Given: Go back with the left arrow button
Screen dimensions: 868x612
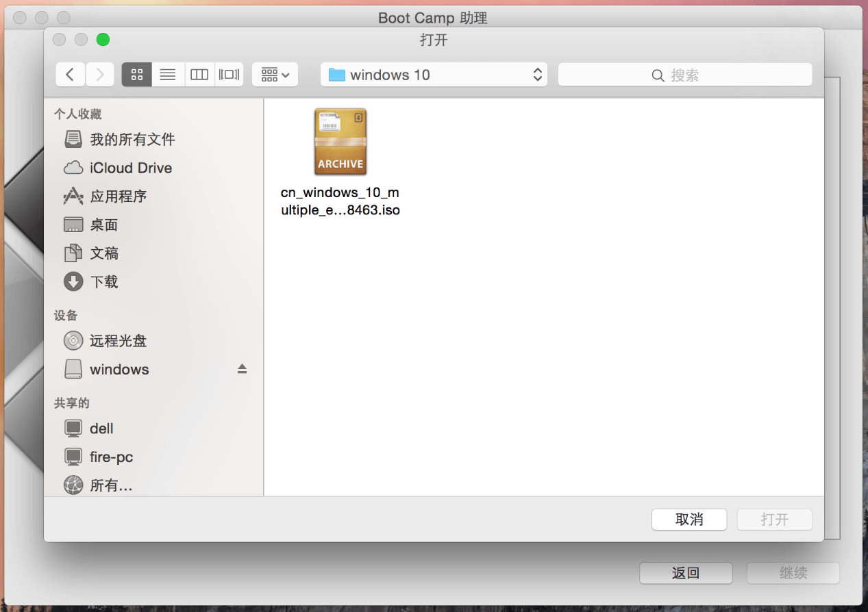Looking at the screenshot, I should point(71,75).
